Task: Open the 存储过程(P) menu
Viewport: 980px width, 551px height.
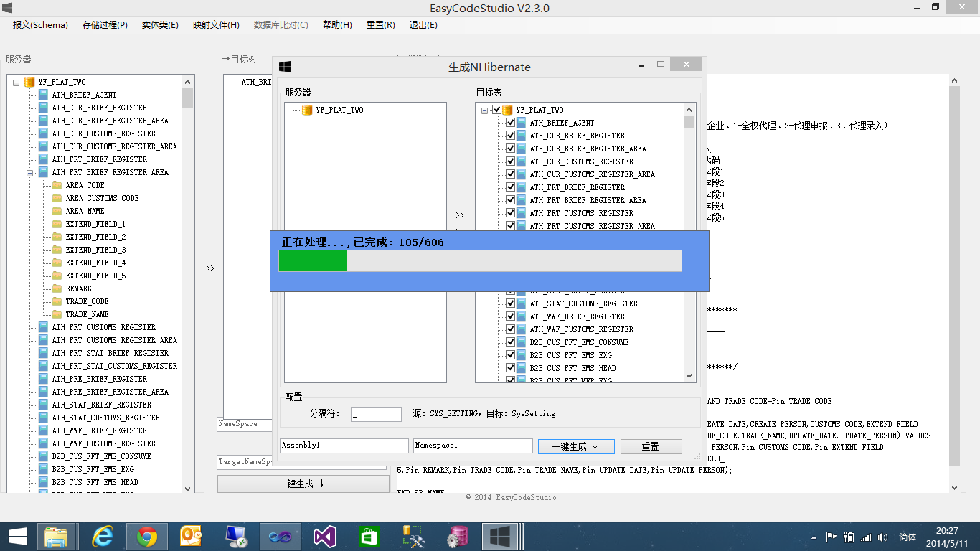Action: click(105, 24)
